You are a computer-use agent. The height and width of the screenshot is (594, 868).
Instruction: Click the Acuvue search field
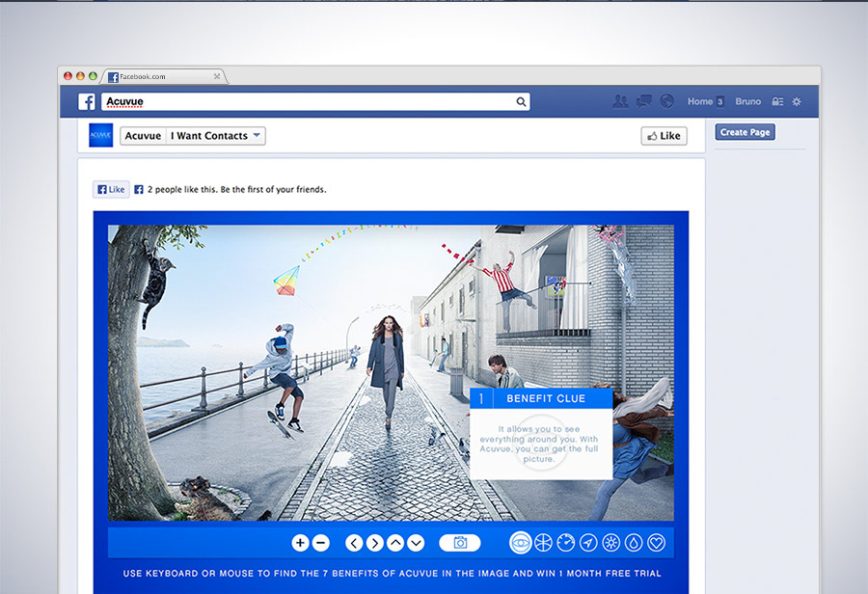click(315, 102)
